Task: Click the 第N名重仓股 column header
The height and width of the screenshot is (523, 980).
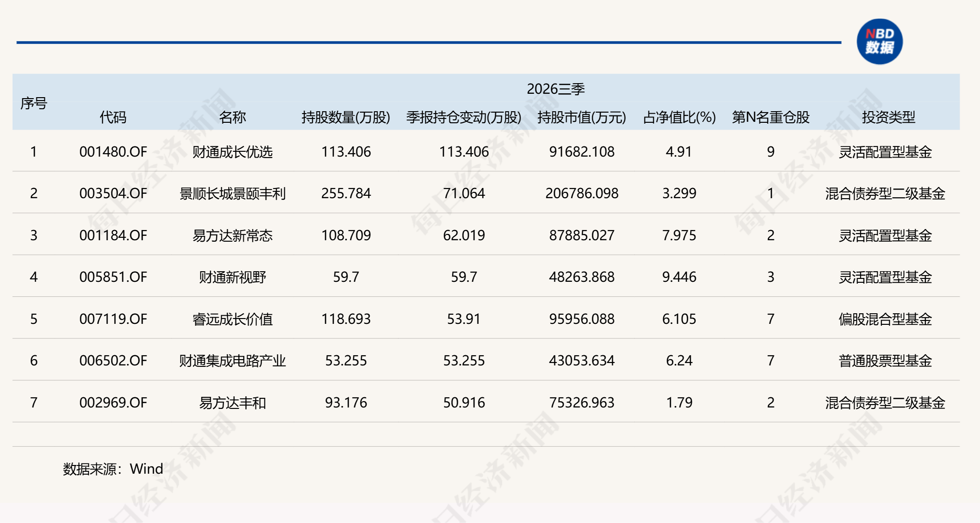Action: (x=771, y=117)
